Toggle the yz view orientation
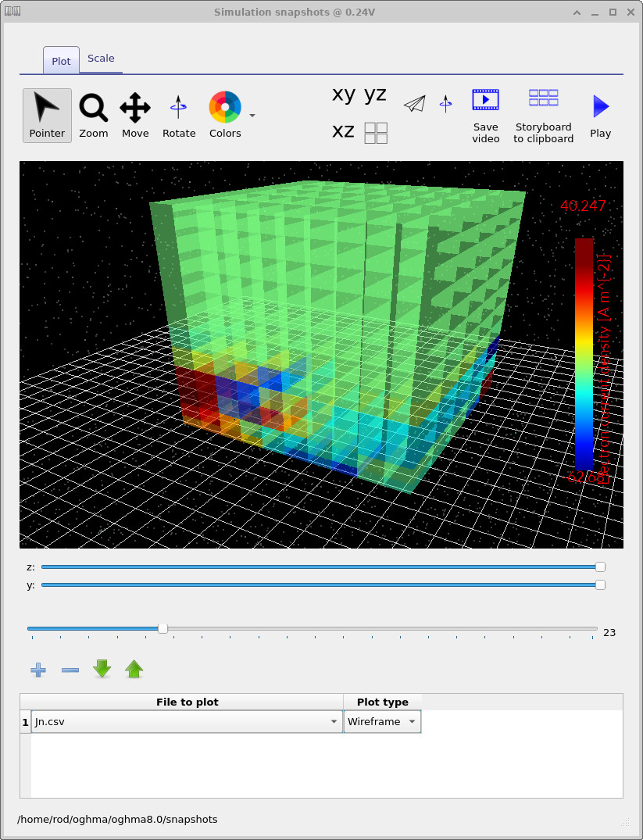The height and width of the screenshot is (840, 643). 377,94
